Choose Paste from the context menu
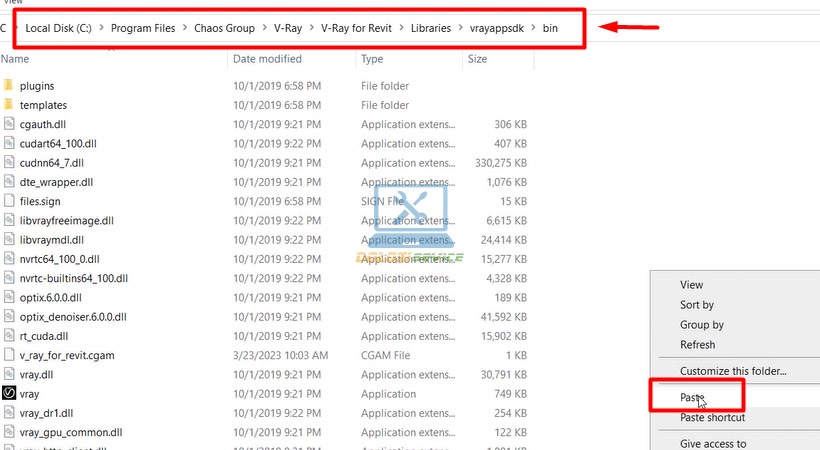Screen dimensions: 820x450 [x=692, y=397]
